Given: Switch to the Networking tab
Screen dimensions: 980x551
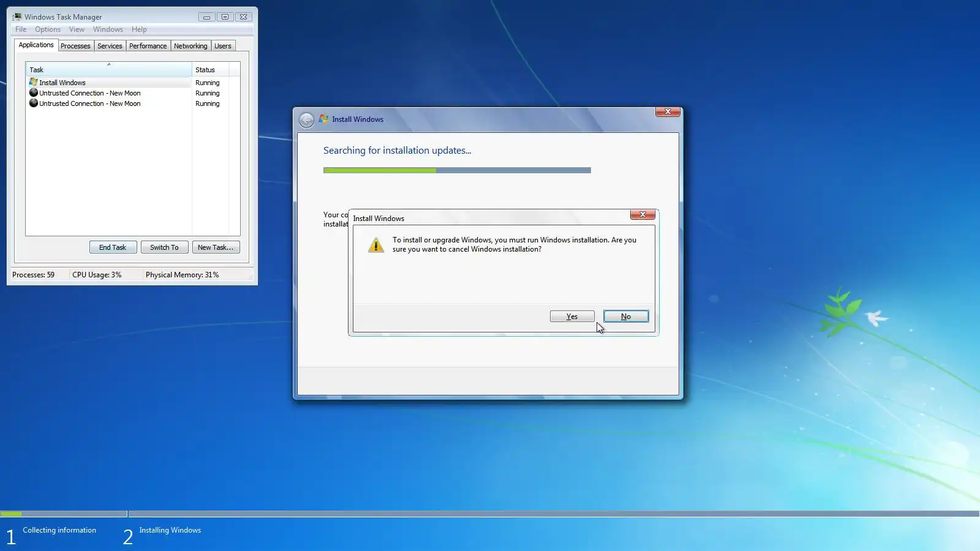Looking at the screenshot, I should [190, 46].
